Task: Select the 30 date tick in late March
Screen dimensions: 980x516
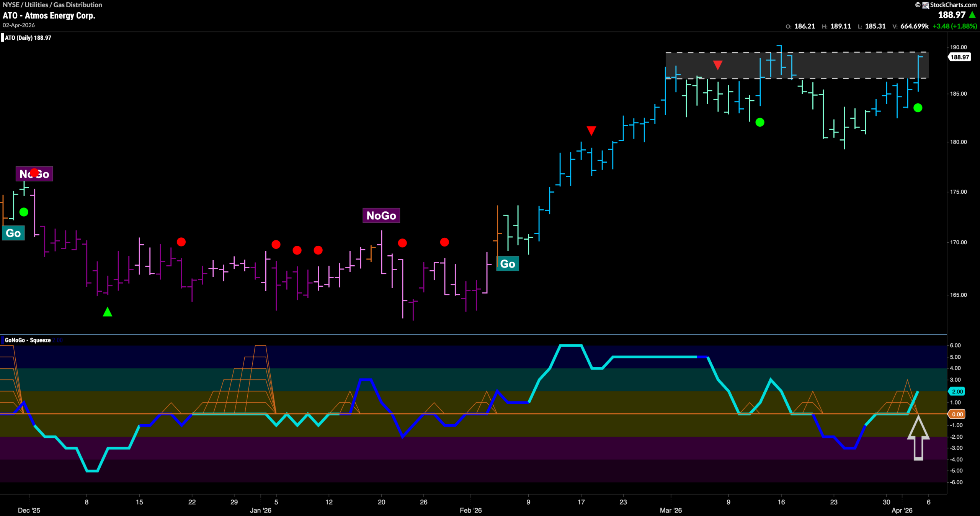Action: (x=887, y=502)
